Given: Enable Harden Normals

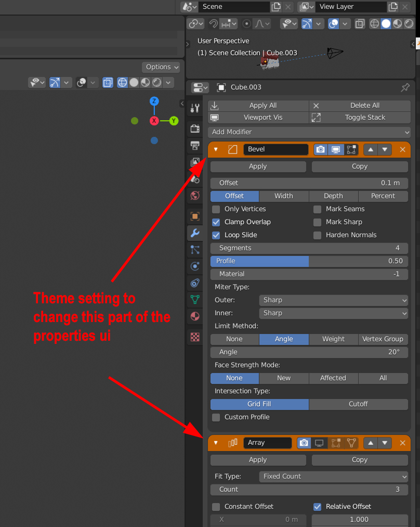Looking at the screenshot, I should [x=317, y=235].
